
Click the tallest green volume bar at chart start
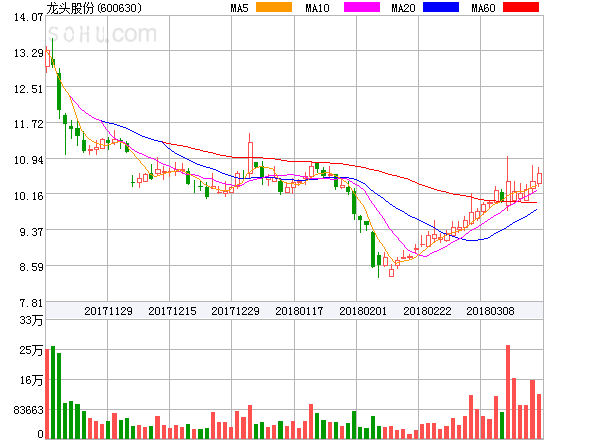click(53, 392)
